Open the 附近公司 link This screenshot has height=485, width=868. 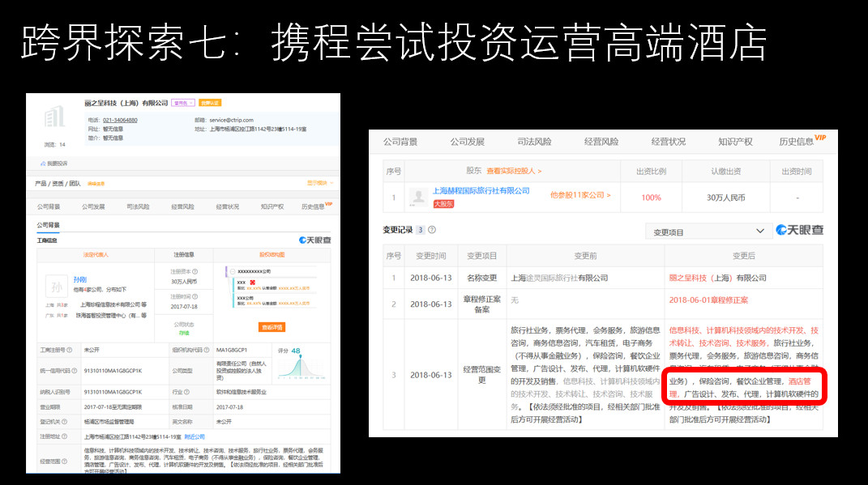(x=195, y=437)
